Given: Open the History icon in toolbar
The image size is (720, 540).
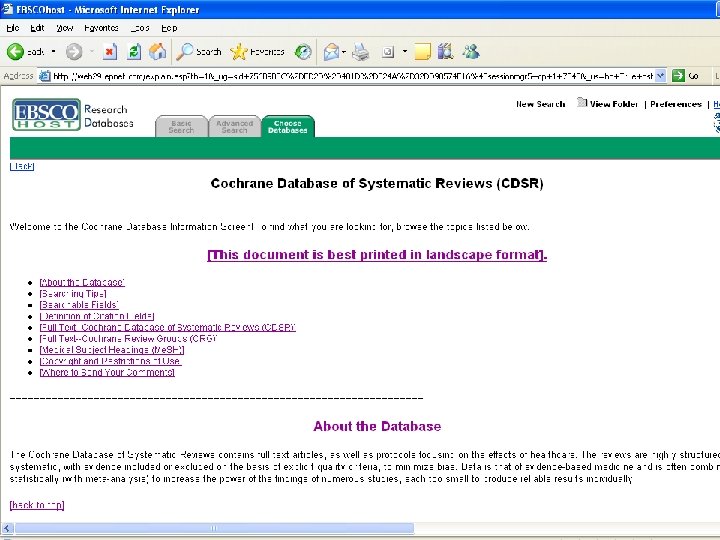Looking at the screenshot, I should (304, 52).
